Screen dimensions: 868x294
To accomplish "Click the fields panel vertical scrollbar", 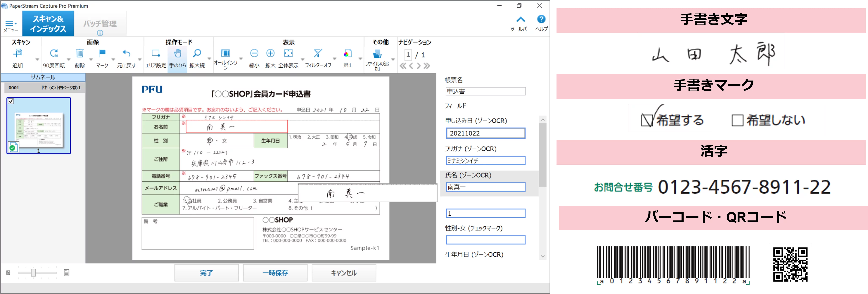I will pyautogui.click(x=543, y=155).
